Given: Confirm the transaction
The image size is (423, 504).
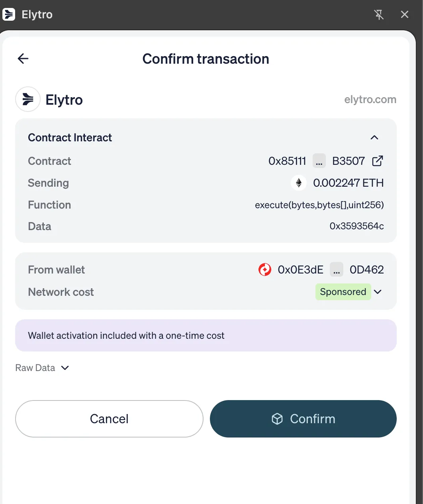Looking at the screenshot, I should point(303,419).
